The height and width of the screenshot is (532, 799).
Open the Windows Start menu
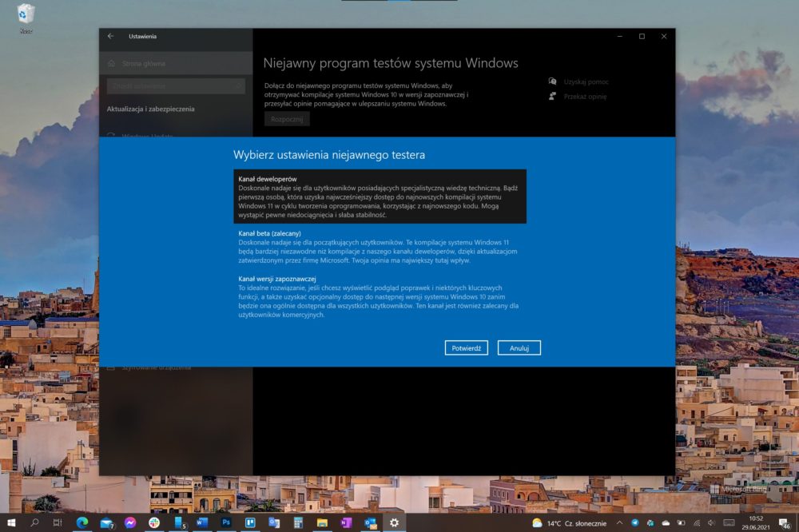(x=10, y=522)
